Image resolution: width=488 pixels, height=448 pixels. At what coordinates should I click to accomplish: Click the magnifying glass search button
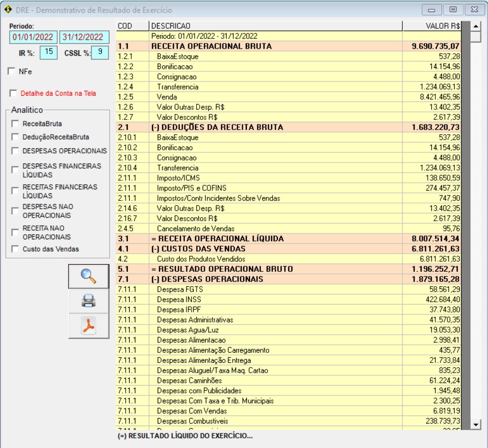88,276
